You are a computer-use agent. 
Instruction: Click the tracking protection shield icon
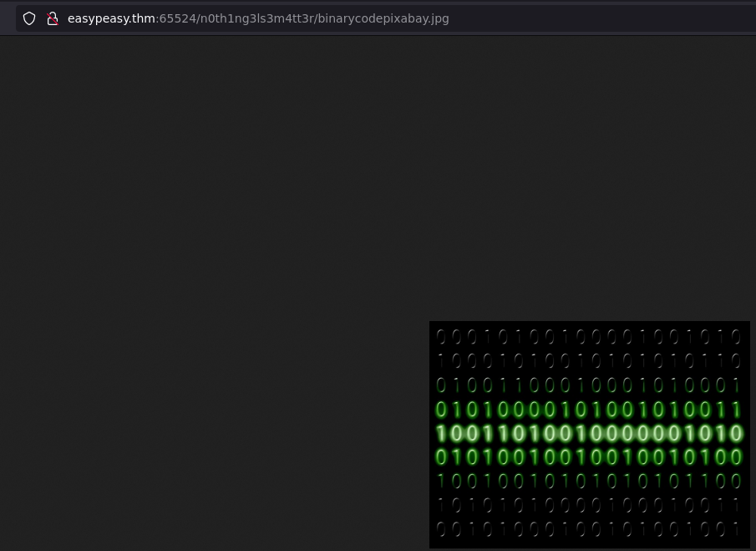[x=29, y=18]
